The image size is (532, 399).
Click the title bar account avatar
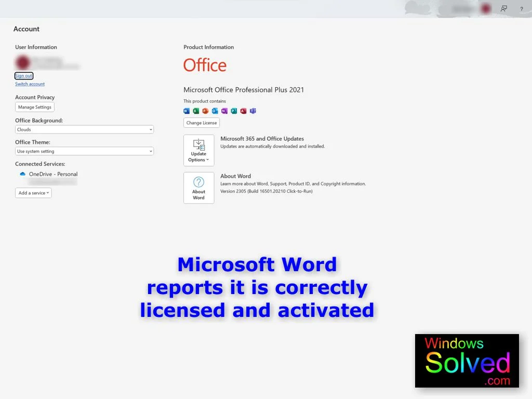coord(486,8)
